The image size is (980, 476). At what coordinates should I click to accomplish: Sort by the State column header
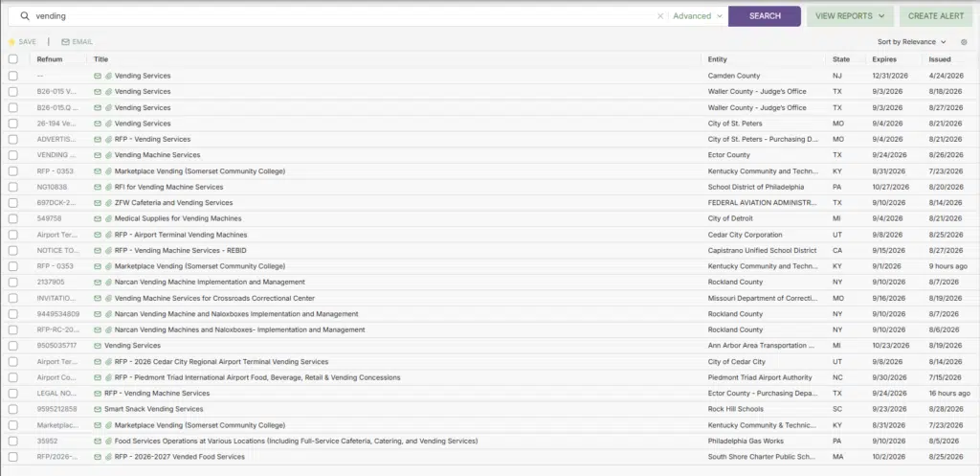pyautogui.click(x=841, y=59)
